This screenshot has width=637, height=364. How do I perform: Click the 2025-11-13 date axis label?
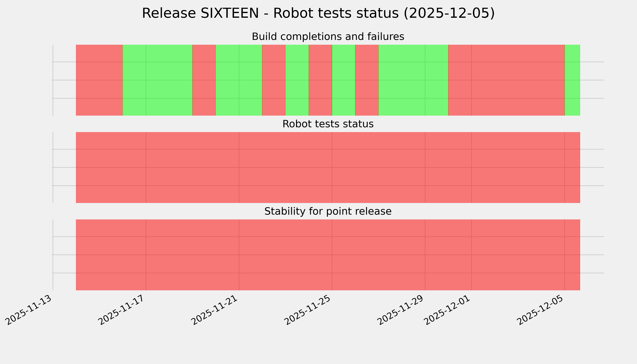tap(30, 310)
